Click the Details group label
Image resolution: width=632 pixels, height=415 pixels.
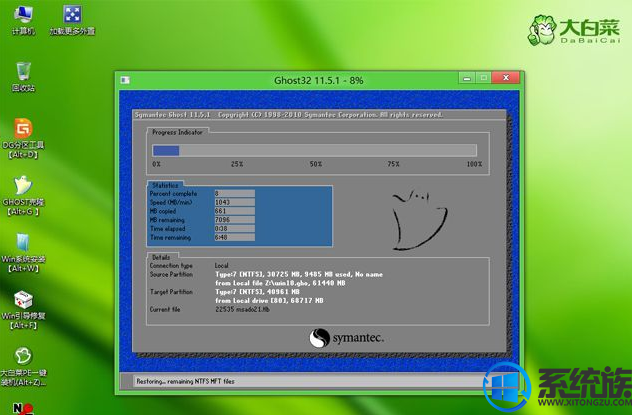161,257
